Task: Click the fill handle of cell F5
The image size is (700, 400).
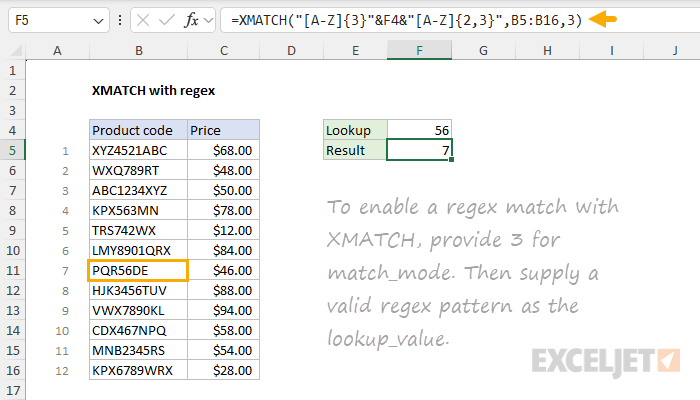Action: point(452,159)
